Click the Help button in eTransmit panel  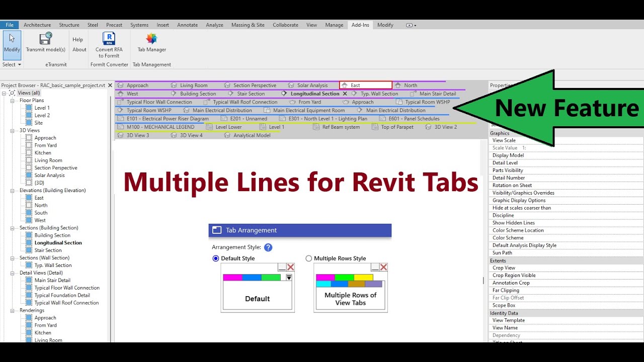click(77, 40)
